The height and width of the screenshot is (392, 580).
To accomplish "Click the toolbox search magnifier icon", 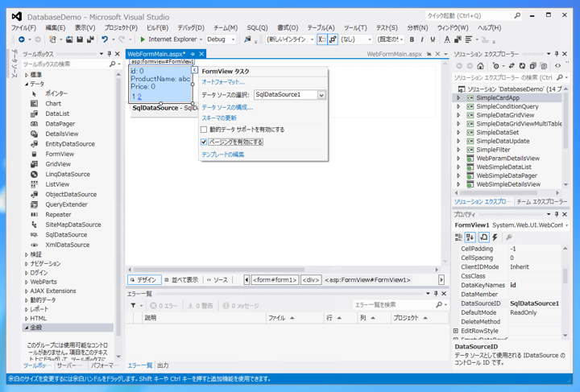I will tap(113, 64).
